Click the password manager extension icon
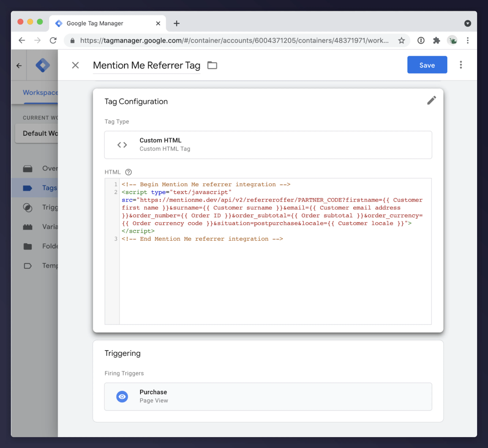 click(x=421, y=40)
